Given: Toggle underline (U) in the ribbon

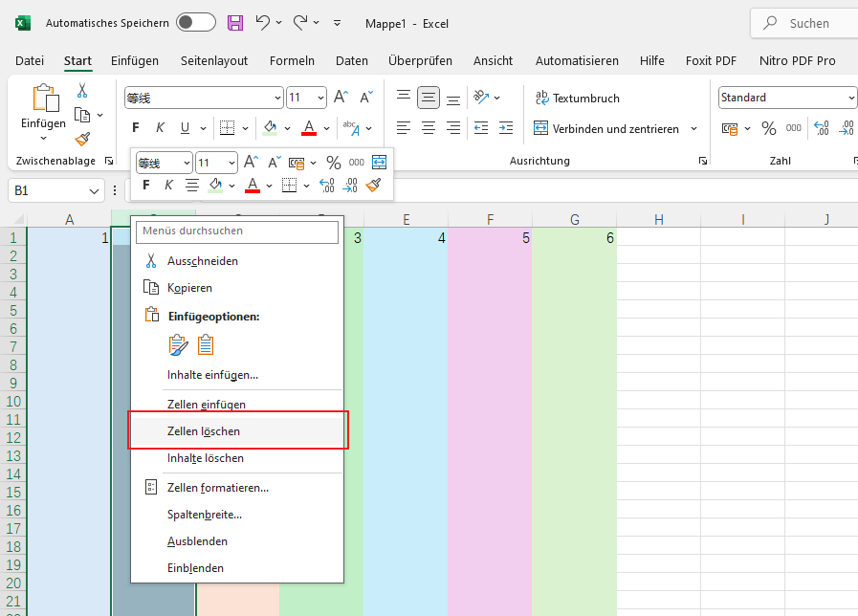Looking at the screenshot, I should (185, 128).
